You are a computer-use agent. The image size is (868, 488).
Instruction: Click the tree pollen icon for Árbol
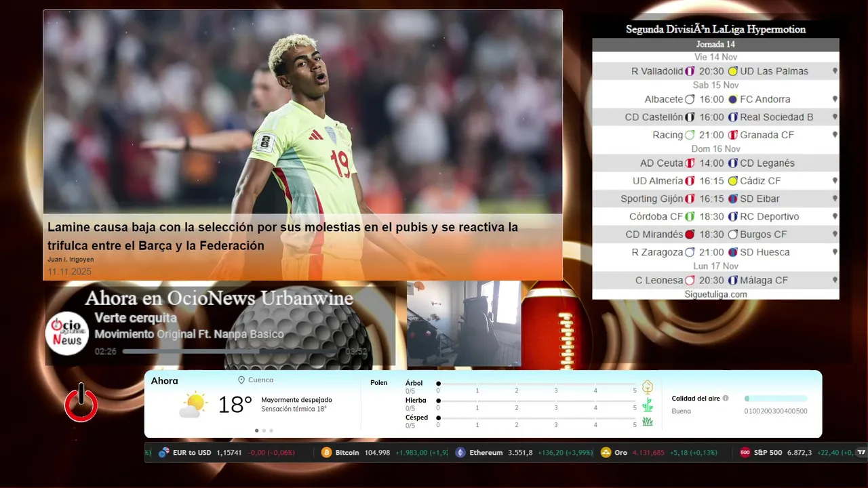[x=648, y=387]
